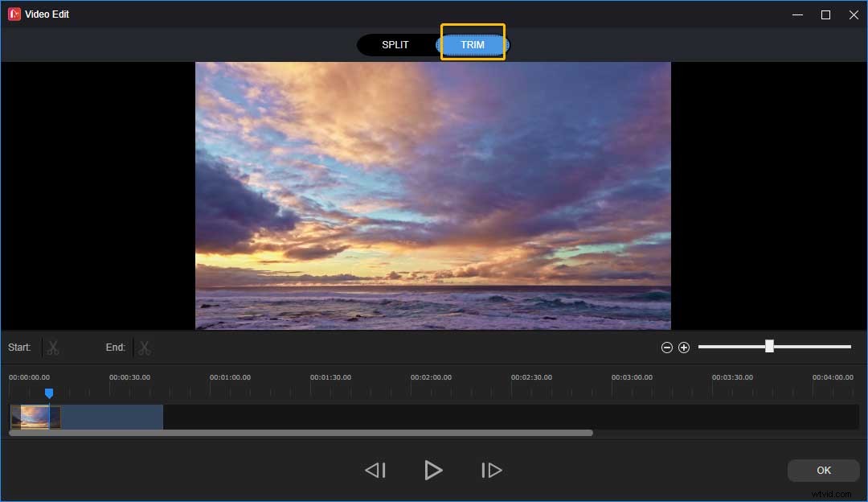
Task: Select the highlighted TRIM tab
Action: coord(473,44)
